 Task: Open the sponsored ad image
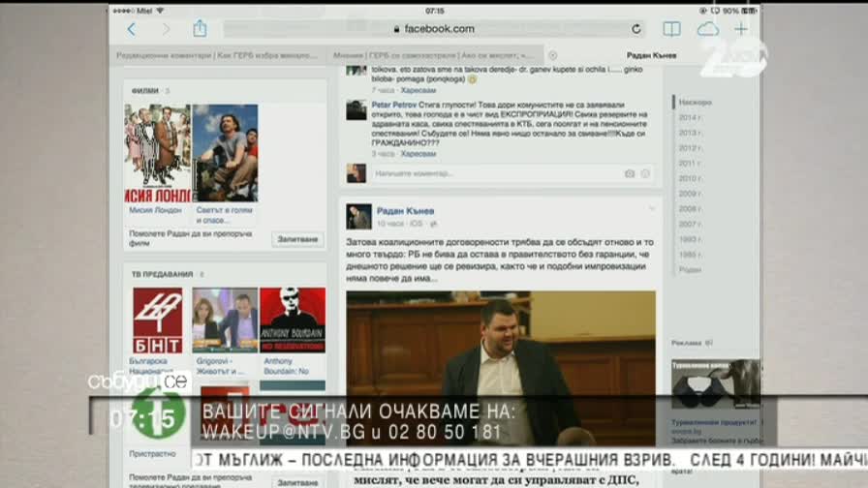point(716,384)
